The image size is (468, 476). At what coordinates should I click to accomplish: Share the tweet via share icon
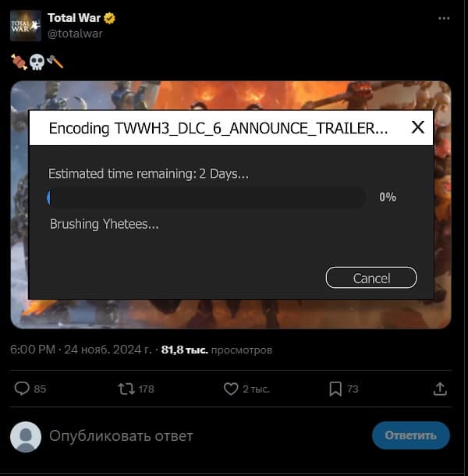click(x=440, y=389)
